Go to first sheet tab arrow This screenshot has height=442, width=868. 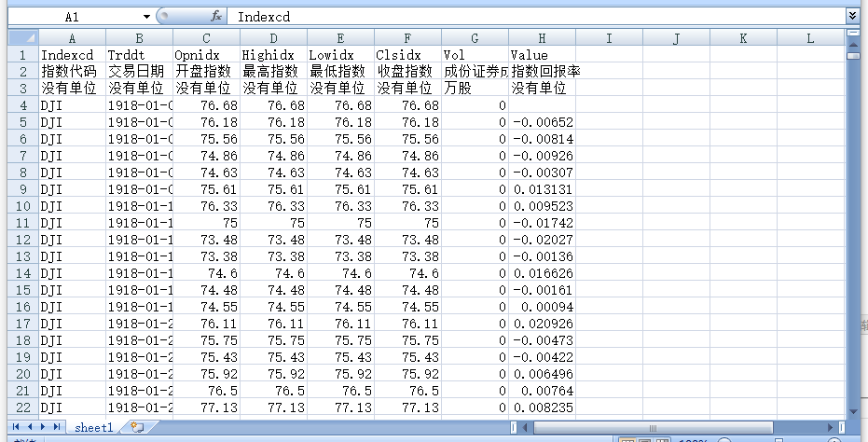(x=16, y=427)
